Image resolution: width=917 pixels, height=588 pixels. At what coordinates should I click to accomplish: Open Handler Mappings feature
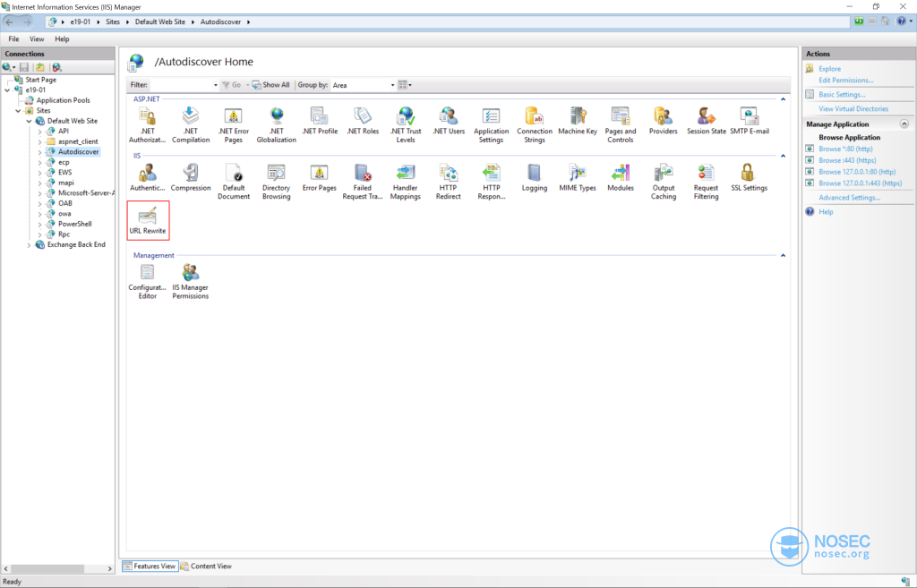pos(406,182)
